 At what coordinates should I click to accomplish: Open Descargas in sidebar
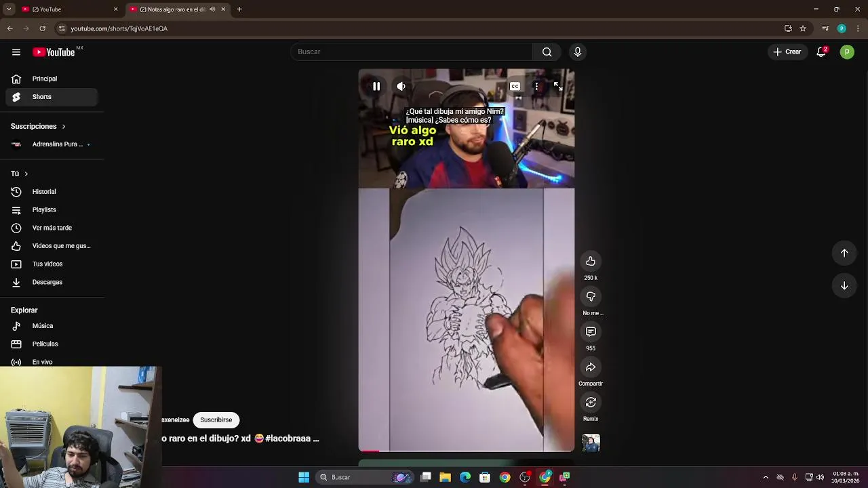(52, 282)
